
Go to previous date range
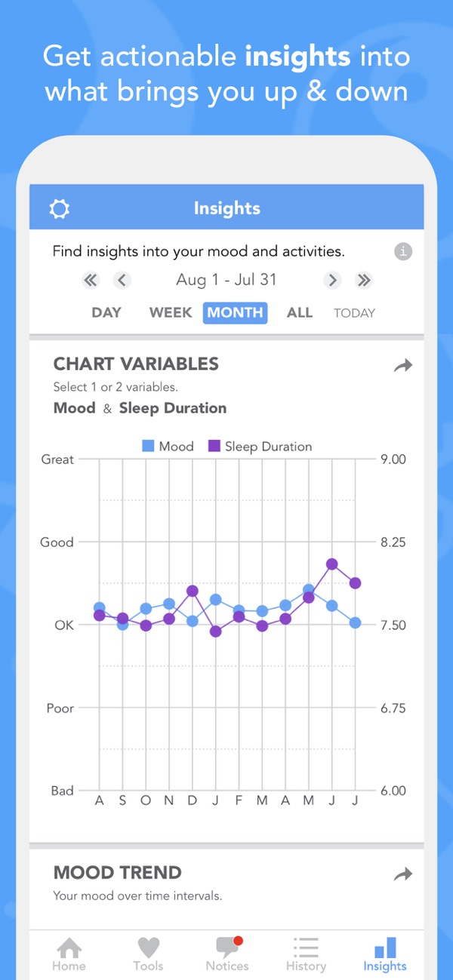122,281
